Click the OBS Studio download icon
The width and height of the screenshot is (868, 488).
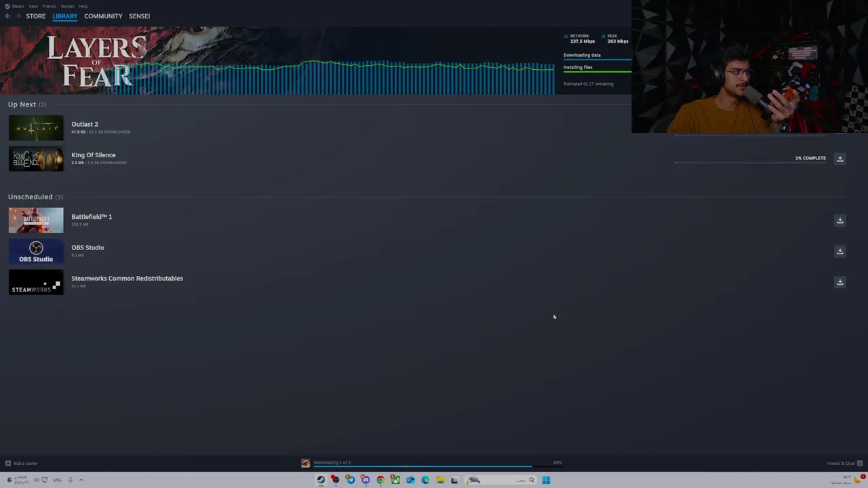pyautogui.click(x=840, y=251)
